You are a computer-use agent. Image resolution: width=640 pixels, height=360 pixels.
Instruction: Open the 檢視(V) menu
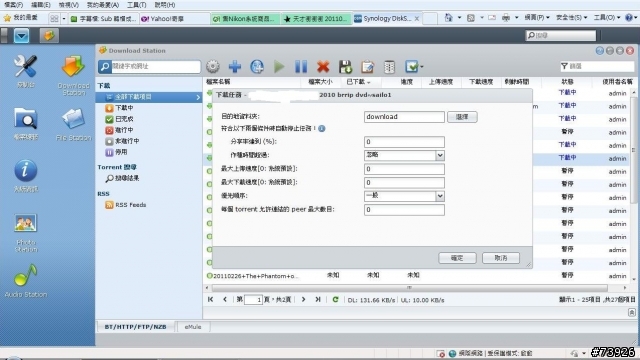69,5
